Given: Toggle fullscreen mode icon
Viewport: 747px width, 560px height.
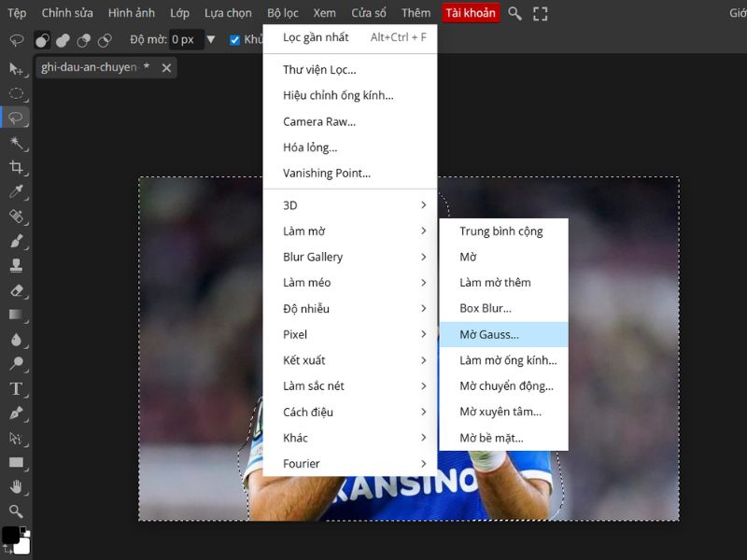Looking at the screenshot, I should [x=541, y=14].
